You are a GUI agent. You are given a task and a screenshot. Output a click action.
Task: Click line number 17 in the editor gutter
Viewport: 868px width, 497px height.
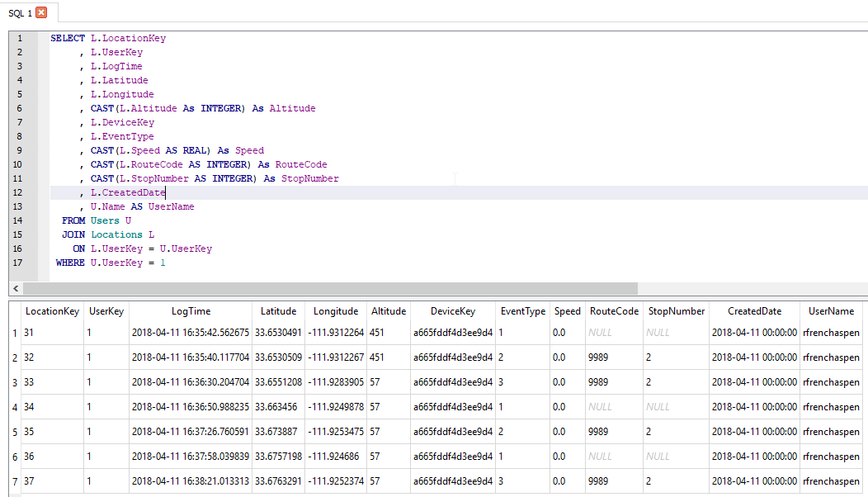coord(17,263)
